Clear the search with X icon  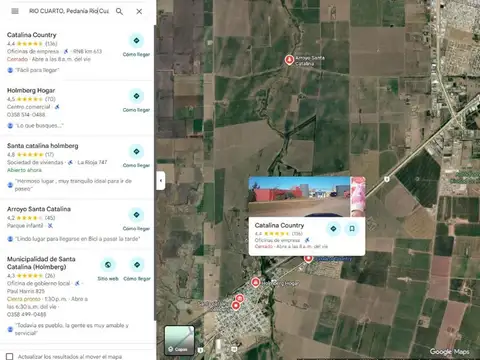pos(139,11)
